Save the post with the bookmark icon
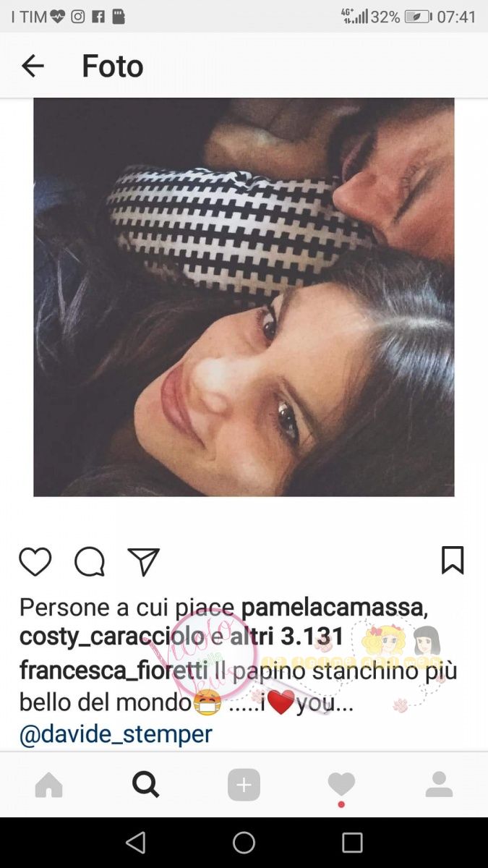Image resolution: width=488 pixels, height=868 pixels. [x=453, y=561]
